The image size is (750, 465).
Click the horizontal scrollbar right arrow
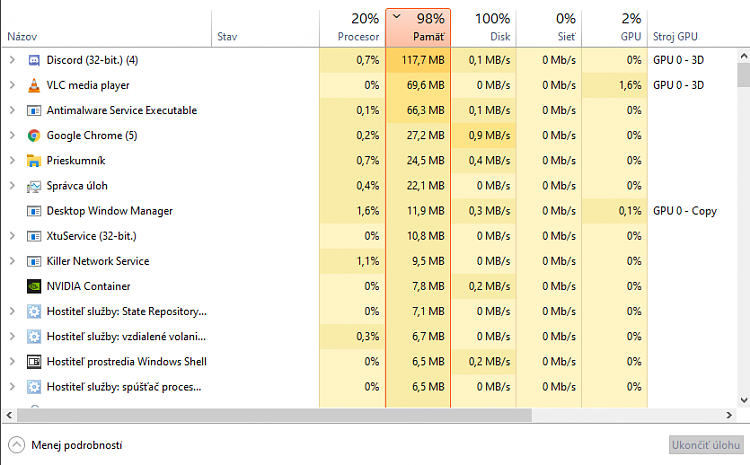(x=729, y=415)
